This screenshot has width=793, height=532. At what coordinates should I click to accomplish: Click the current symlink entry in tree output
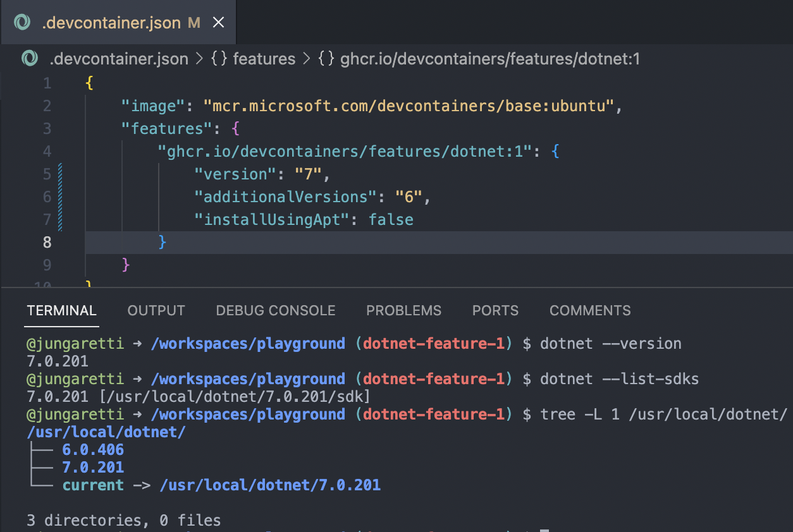pos(93,485)
